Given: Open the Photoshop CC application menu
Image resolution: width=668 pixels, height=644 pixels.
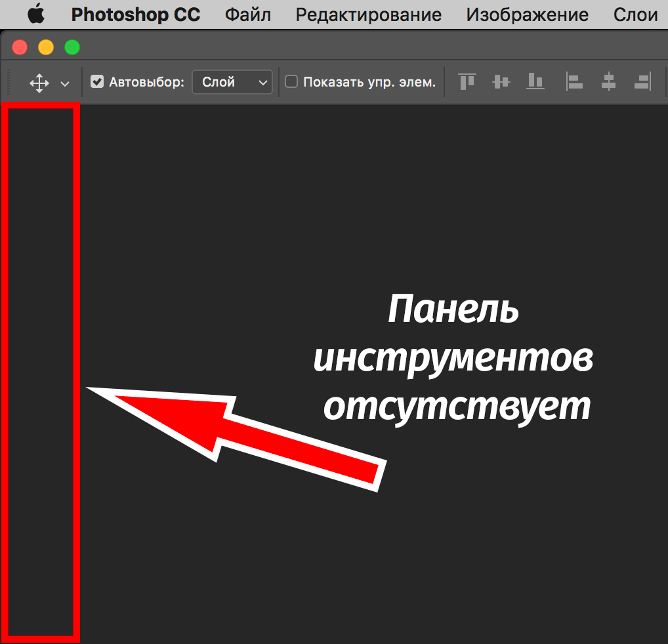Looking at the screenshot, I should (135, 14).
